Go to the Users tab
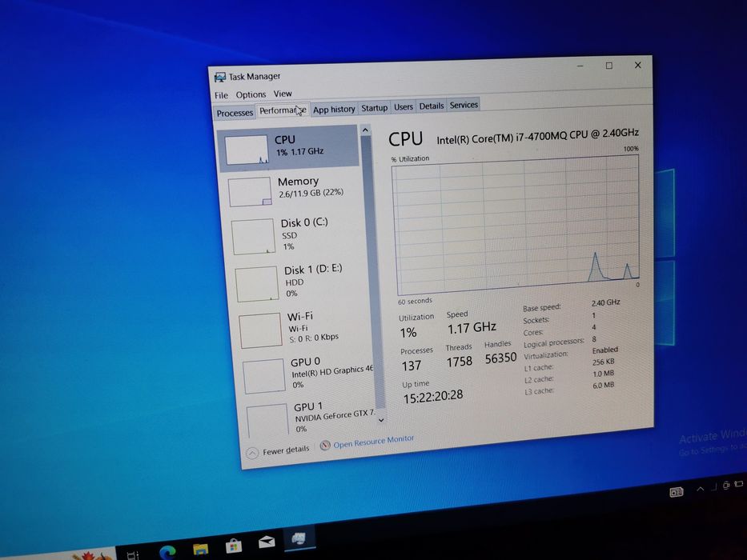The height and width of the screenshot is (560, 747). 403,106
